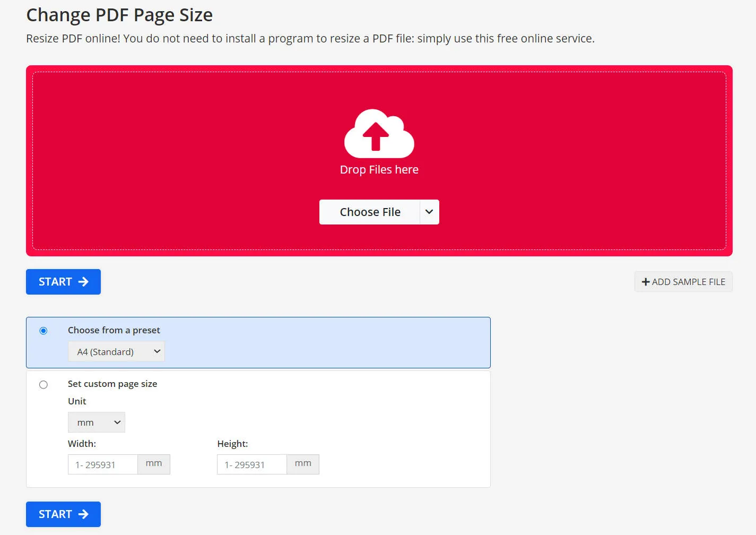Viewport: 756px width, 535px height.
Task: Open the unit dropdown showing mm
Action: tap(96, 422)
